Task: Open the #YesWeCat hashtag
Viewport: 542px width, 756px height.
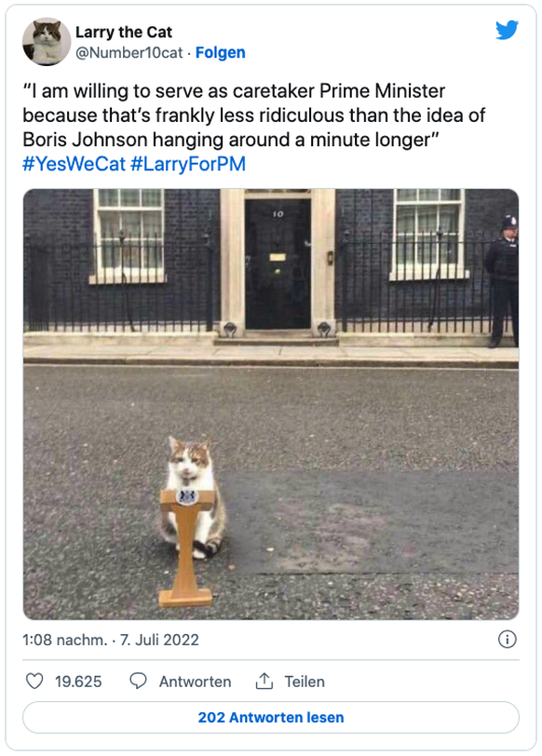Action: [74, 164]
